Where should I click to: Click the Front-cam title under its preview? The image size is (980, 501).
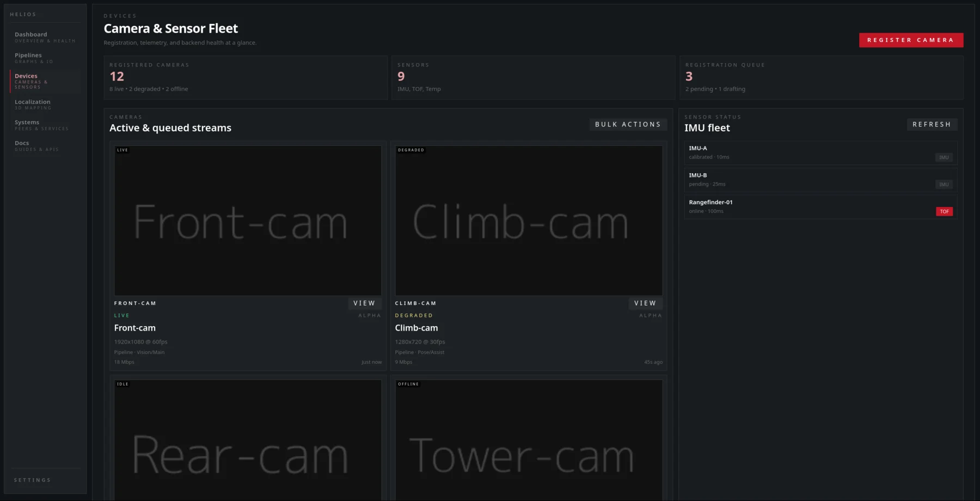click(135, 328)
